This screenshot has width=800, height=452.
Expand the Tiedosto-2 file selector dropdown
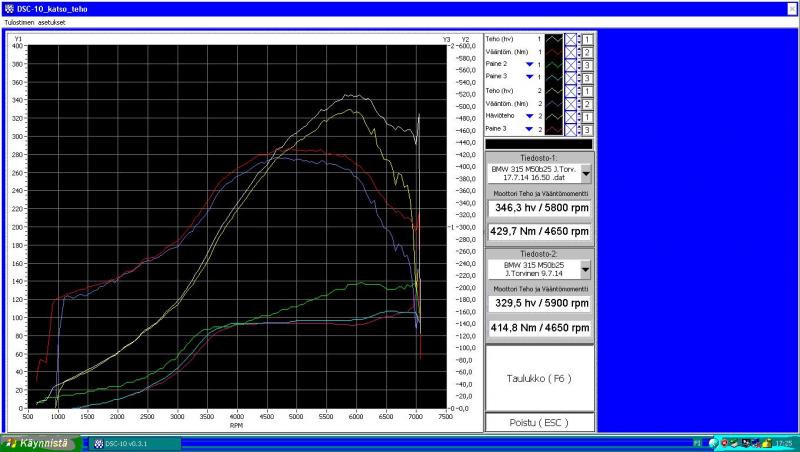tap(586, 266)
